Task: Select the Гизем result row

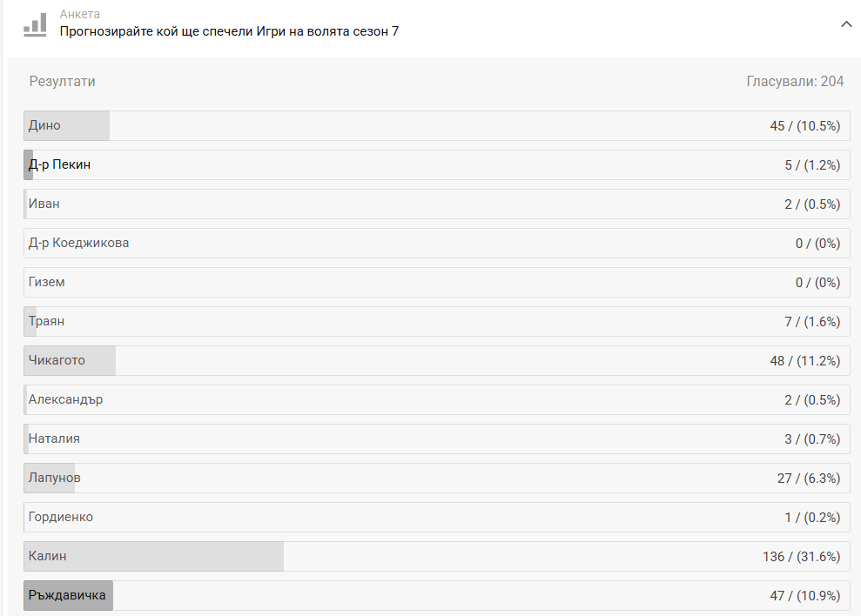Action: point(436,282)
